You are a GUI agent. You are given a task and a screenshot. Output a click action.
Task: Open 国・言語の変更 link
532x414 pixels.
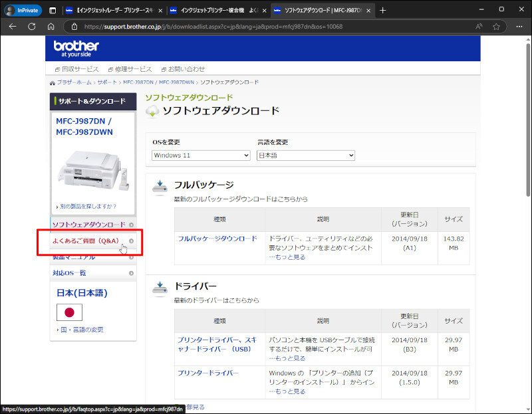pos(81,330)
